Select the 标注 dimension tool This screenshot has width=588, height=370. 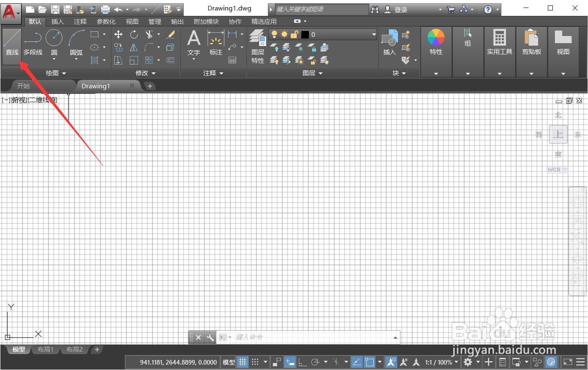pos(216,43)
